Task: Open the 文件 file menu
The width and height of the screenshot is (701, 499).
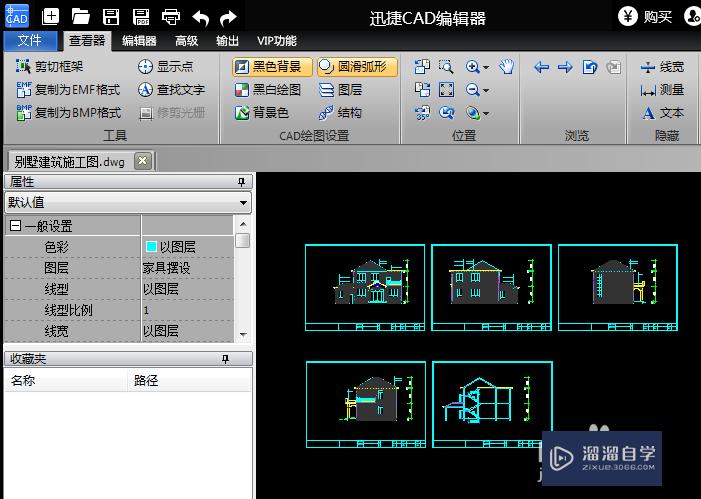Action: pyautogui.click(x=30, y=41)
